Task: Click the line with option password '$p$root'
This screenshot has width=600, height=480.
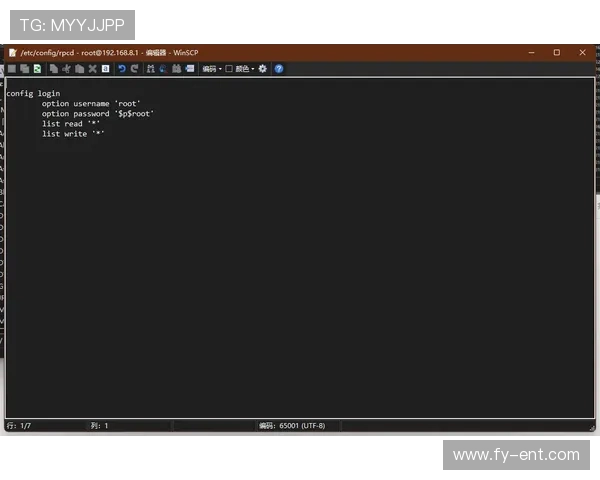Action: (98, 113)
